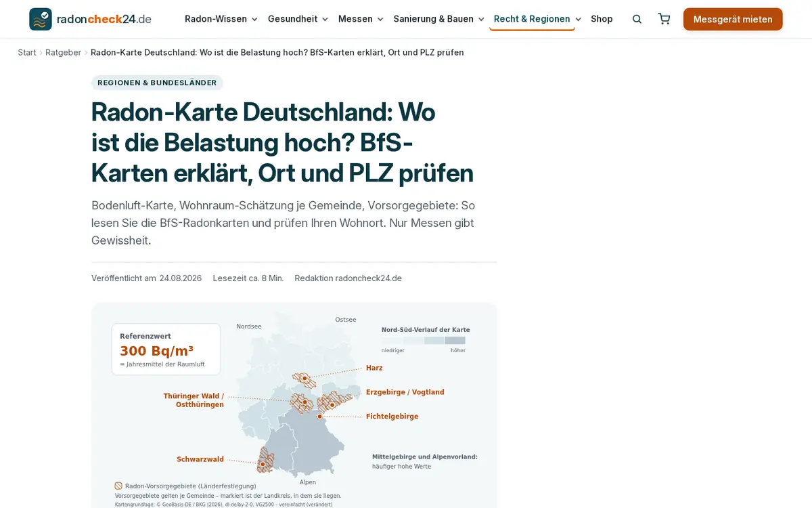Click the radoncheck24.de logo icon
The height and width of the screenshot is (508, 812).
click(41, 19)
